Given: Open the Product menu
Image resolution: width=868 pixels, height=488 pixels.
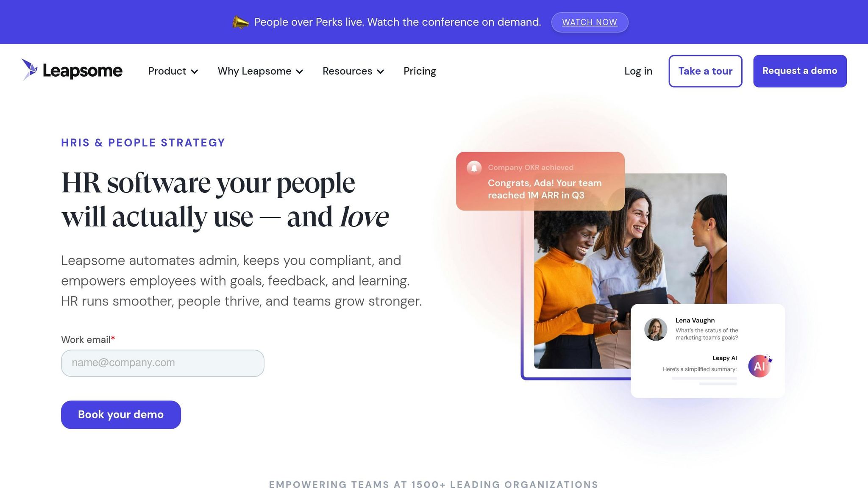Looking at the screenshot, I should click(167, 71).
